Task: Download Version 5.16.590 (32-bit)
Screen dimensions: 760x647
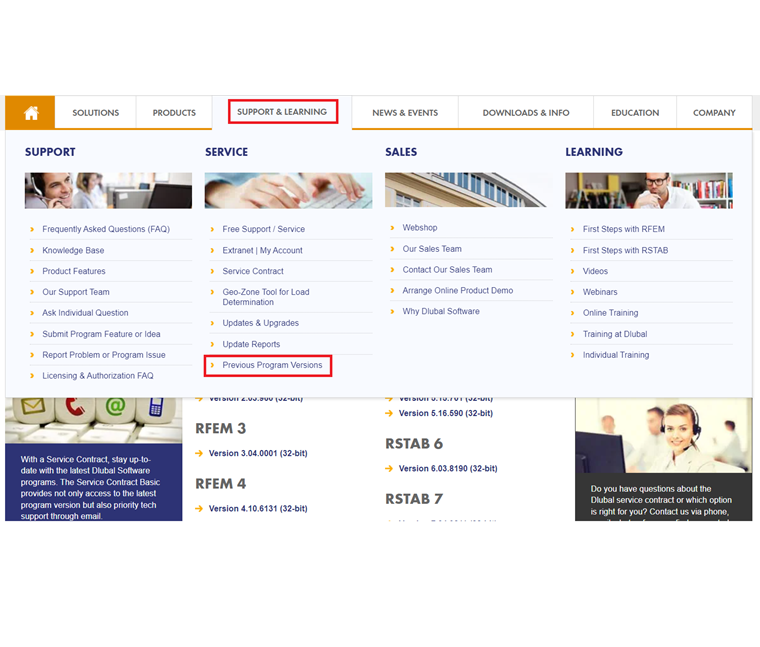Action: point(445,413)
